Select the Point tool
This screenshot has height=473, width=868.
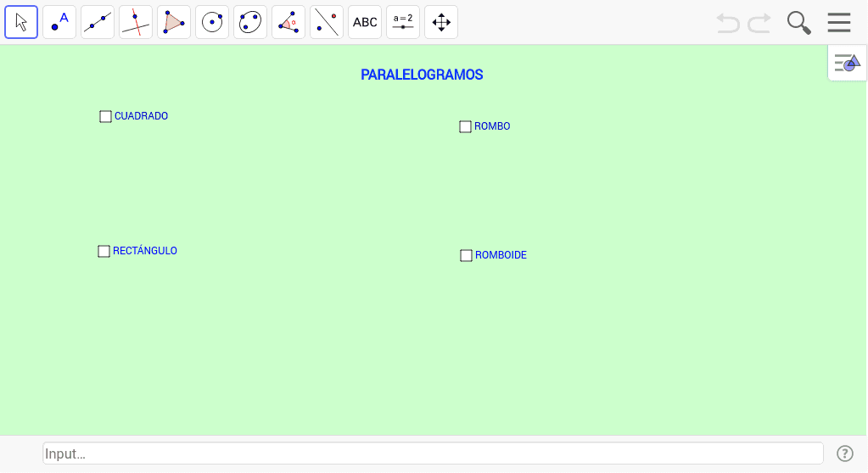(x=59, y=22)
